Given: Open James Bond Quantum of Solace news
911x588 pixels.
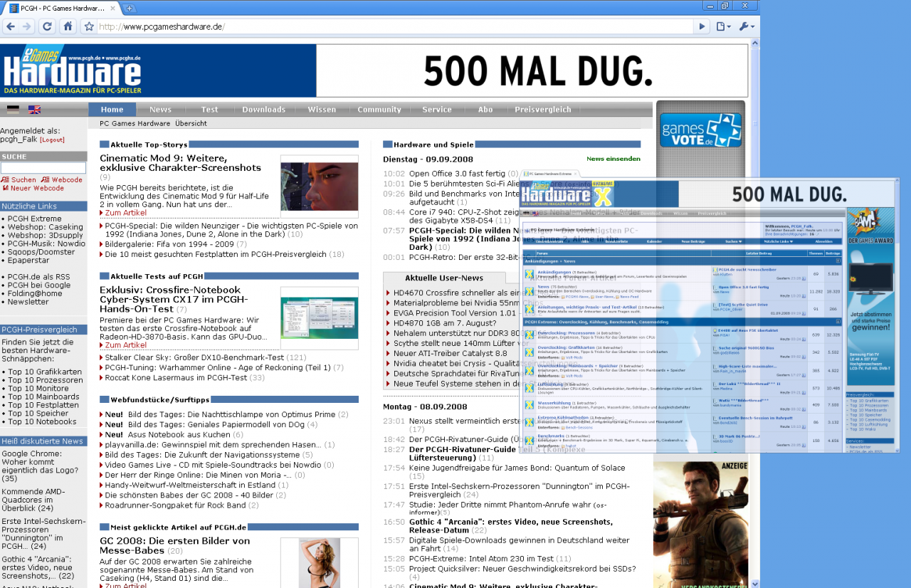Looking at the screenshot, I should point(517,468).
